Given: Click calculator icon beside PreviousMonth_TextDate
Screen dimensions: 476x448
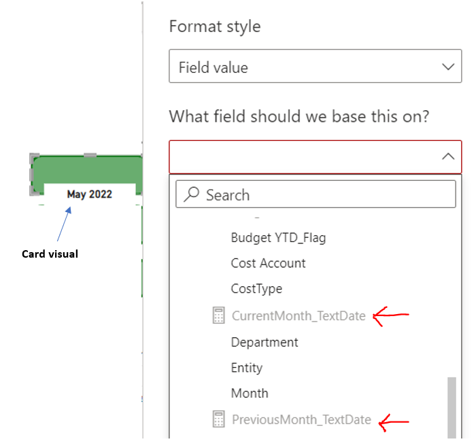Looking at the screenshot, I should [218, 419].
